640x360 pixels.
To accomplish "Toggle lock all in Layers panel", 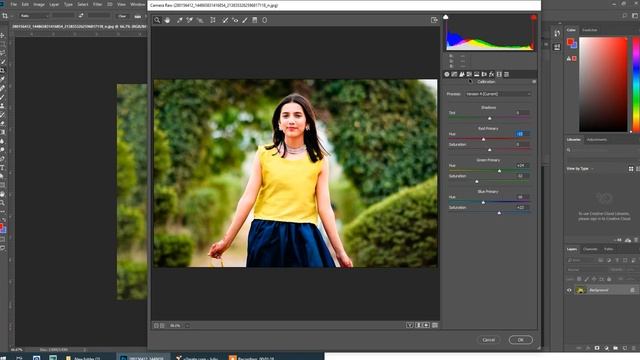I will (x=609, y=279).
